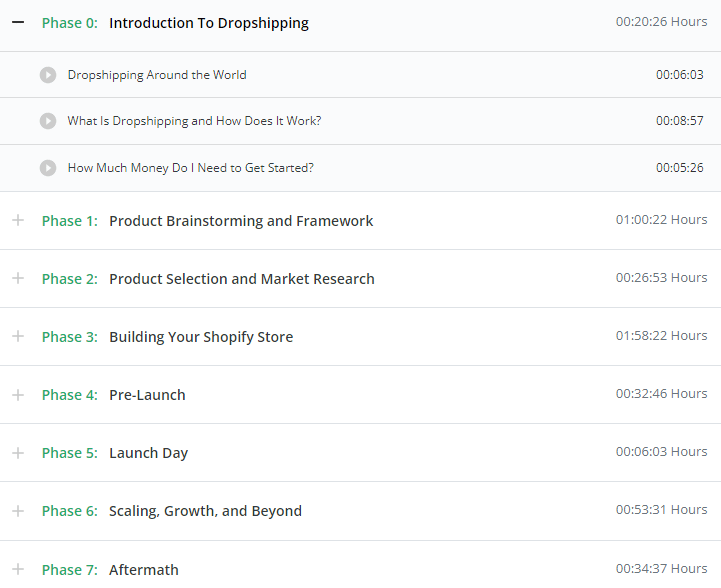Select Scaling, Growth, and Beyond heading
721x588 pixels.
[x=206, y=511]
